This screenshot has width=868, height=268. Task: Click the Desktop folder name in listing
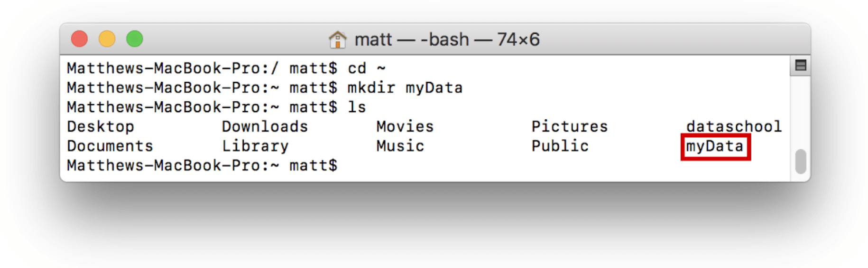click(101, 127)
